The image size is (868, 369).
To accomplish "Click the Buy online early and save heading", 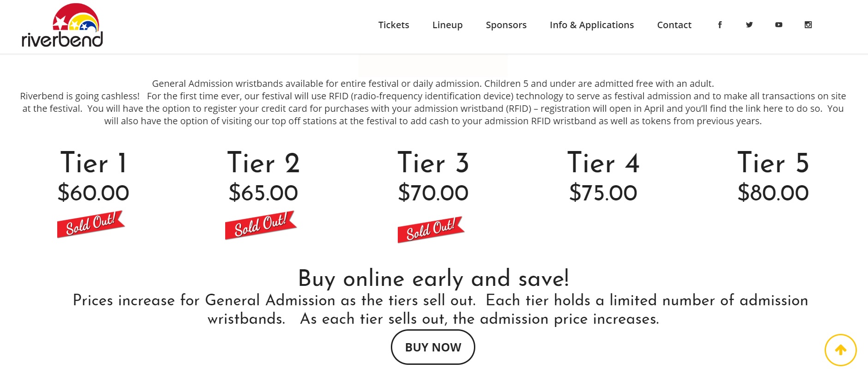I will click(433, 278).
